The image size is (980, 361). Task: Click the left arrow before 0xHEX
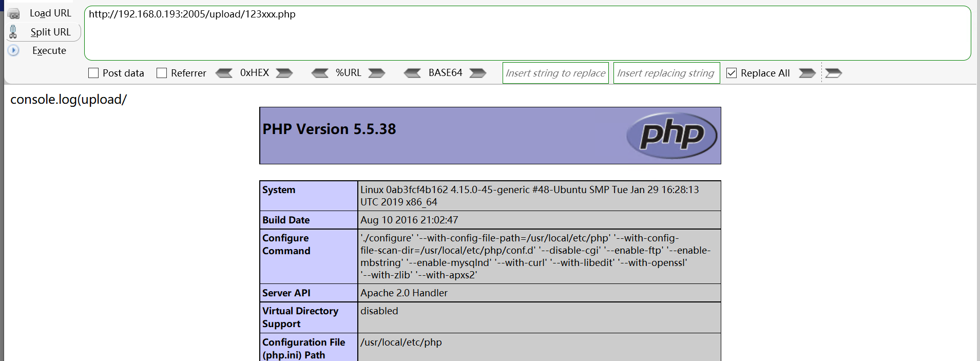(224, 73)
